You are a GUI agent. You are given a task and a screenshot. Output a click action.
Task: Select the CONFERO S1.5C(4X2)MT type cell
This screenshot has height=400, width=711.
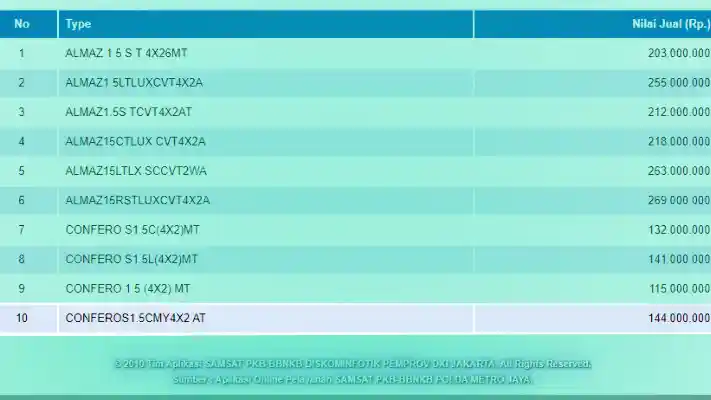click(x=132, y=230)
